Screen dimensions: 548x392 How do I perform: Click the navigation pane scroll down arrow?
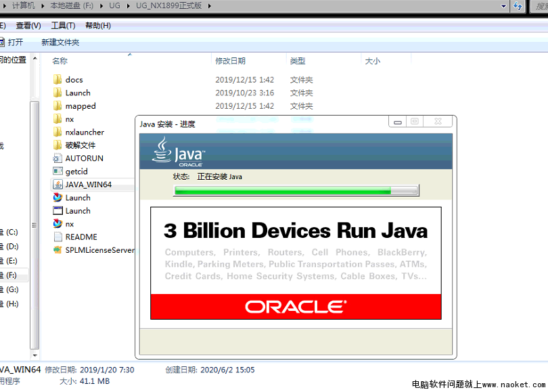tap(35, 356)
